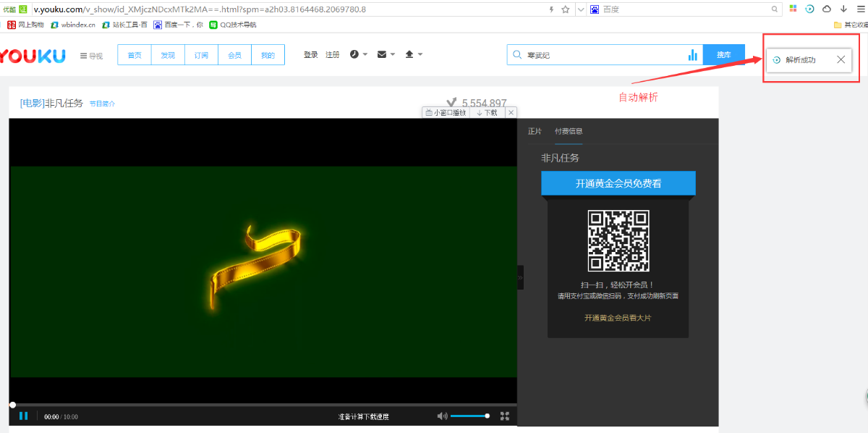This screenshot has height=433, width=868.
Task: Click the Baidu paw search engine icon
Action: click(595, 9)
